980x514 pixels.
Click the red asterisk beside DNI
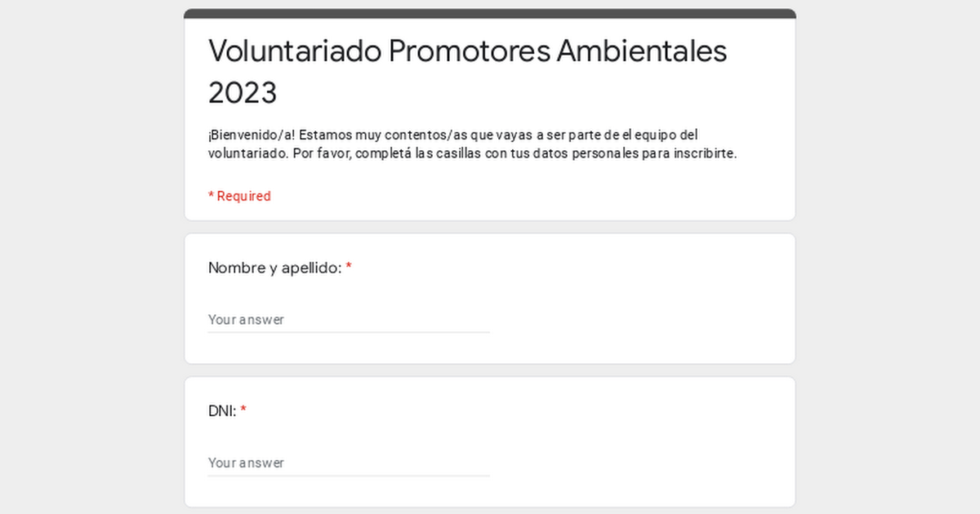coord(243,411)
